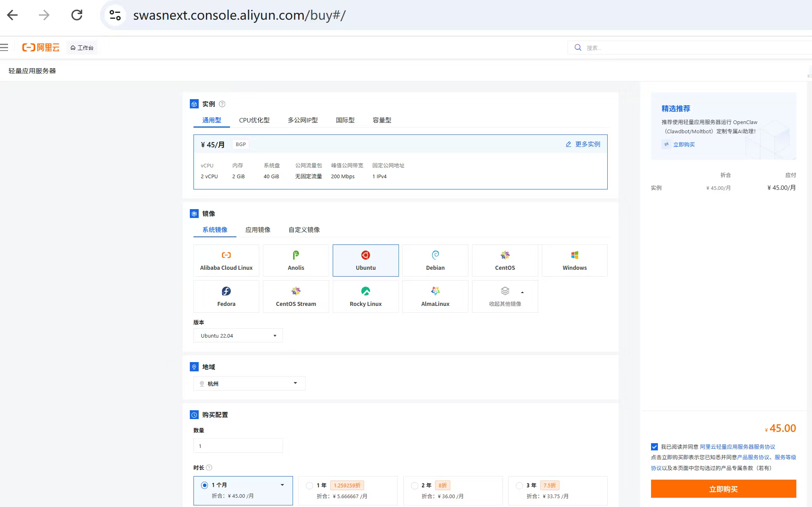Image resolution: width=812 pixels, height=507 pixels.
Task: Select the 1 个月 duration radio button
Action: click(204, 485)
